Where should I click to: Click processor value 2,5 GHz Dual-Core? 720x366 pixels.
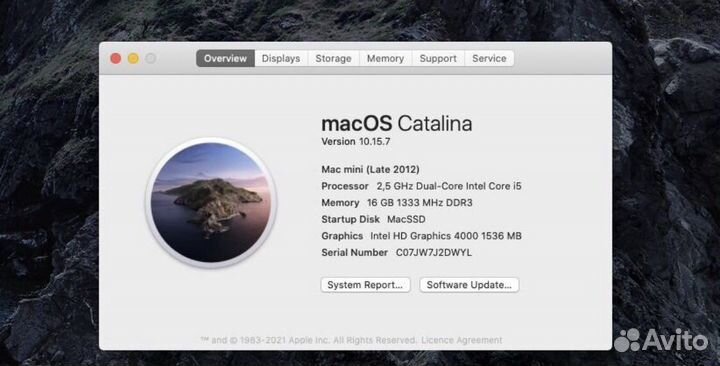[x=449, y=186]
